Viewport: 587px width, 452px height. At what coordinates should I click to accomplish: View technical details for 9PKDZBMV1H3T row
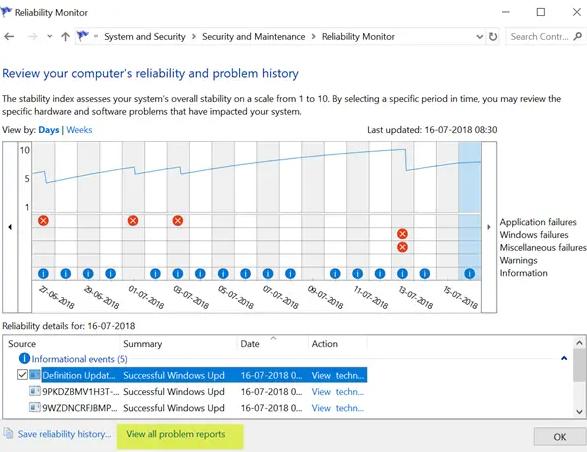click(338, 392)
